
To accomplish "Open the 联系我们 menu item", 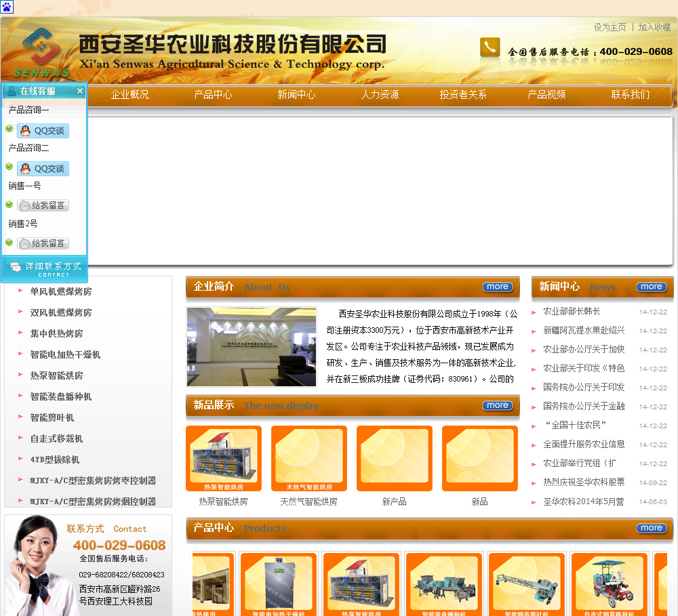I will pos(631,94).
